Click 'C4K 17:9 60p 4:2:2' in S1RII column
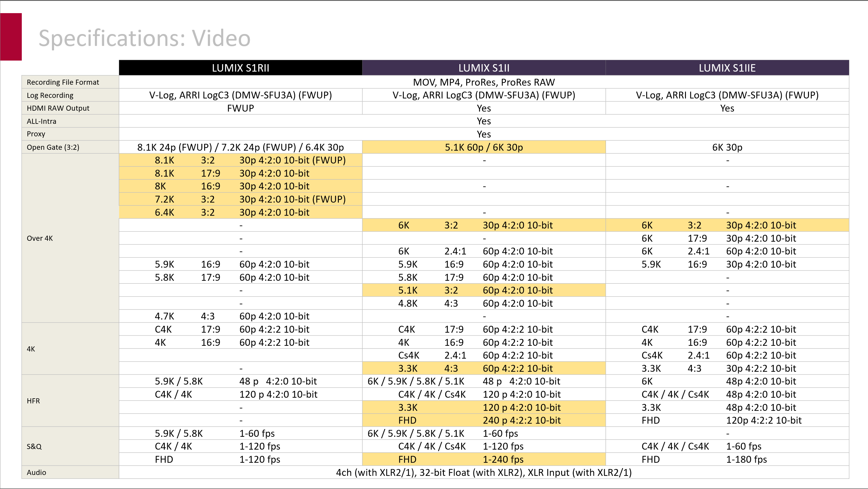This screenshot has width=868, height=489. (241, 329)
